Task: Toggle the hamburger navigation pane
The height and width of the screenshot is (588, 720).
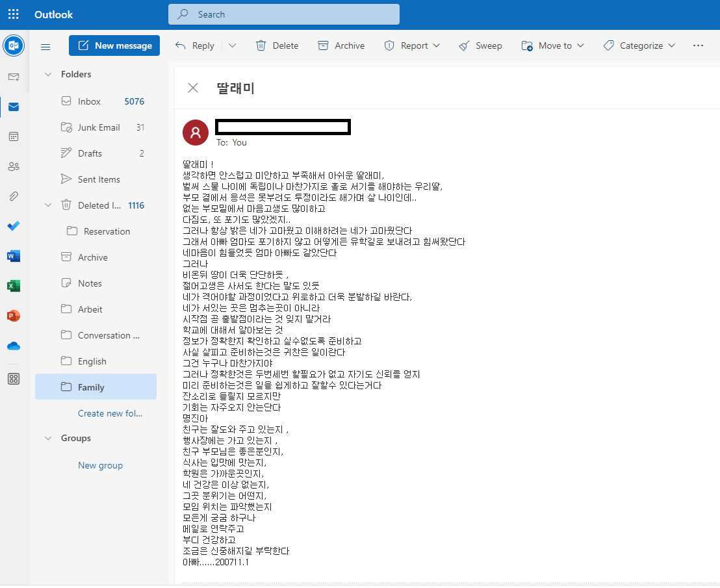Action: coord(45,47)
